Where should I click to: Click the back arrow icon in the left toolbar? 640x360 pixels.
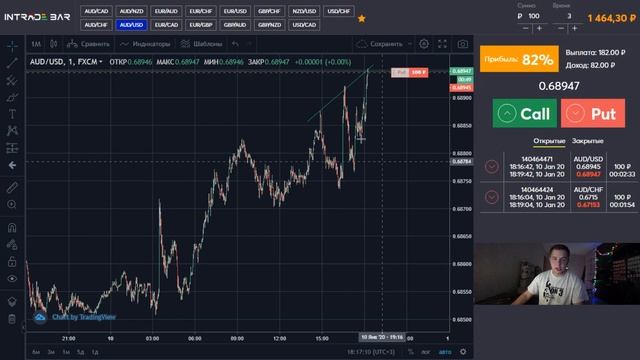coord(12,165)
